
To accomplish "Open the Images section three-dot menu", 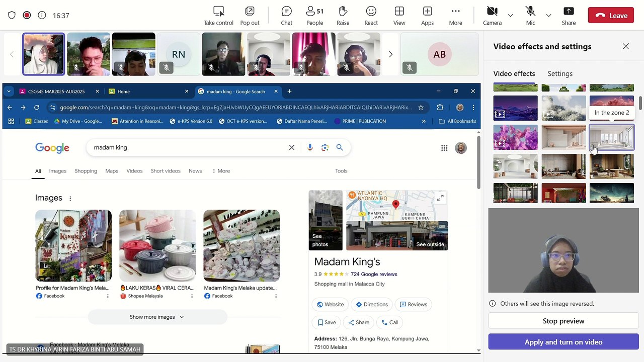I will tap(70, 198).
